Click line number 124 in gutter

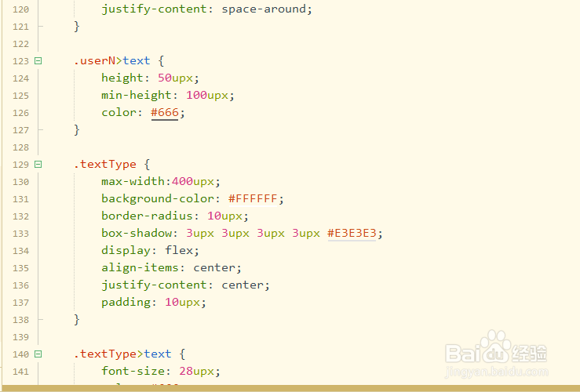tap(20, 78)
